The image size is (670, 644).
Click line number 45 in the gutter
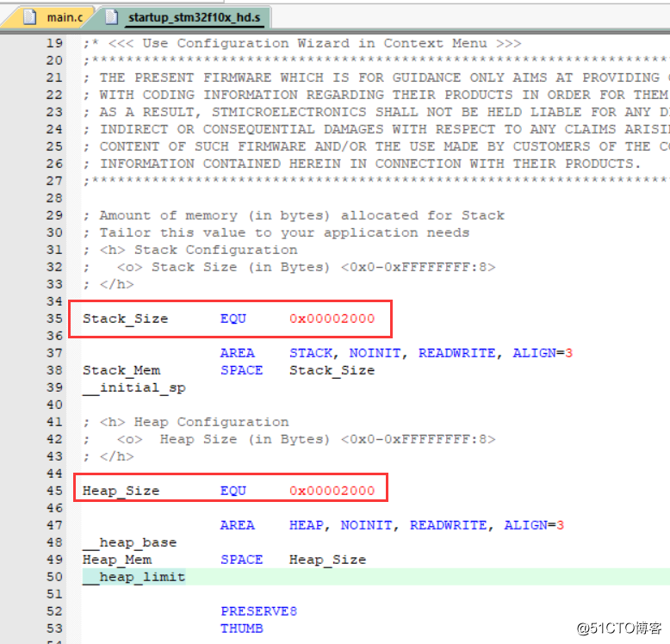[x=55, y=491]
